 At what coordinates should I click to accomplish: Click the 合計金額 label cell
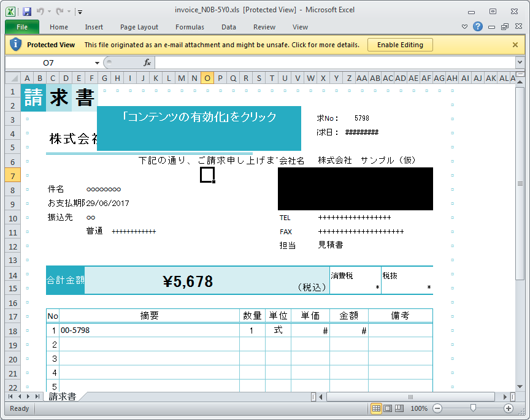[x=65, y=280]
